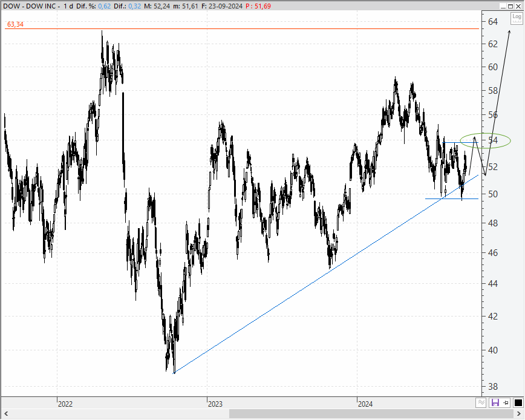Click the scrollbar right arrow

tap(519, 414)
